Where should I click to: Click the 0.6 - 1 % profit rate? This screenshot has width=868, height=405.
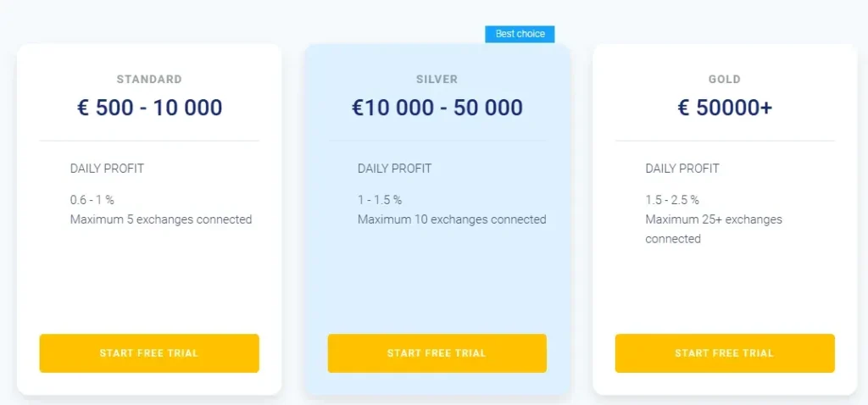click(92, 201)
